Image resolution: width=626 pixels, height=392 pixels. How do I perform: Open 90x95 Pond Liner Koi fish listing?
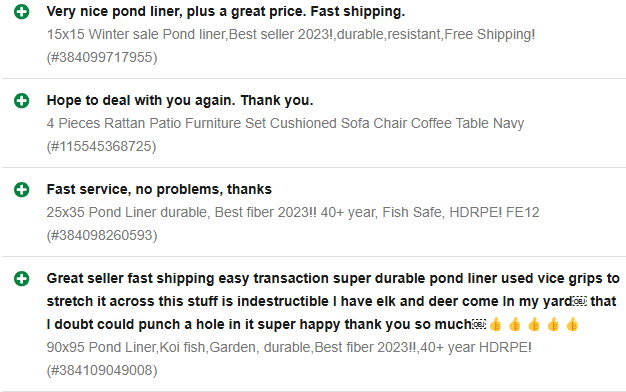click(289, 347)
